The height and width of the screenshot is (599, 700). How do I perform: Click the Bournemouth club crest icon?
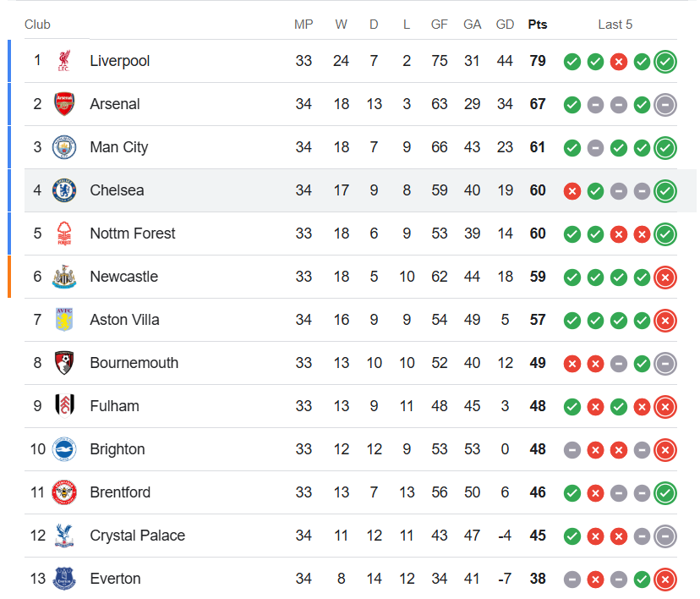[x=64, y=363]
